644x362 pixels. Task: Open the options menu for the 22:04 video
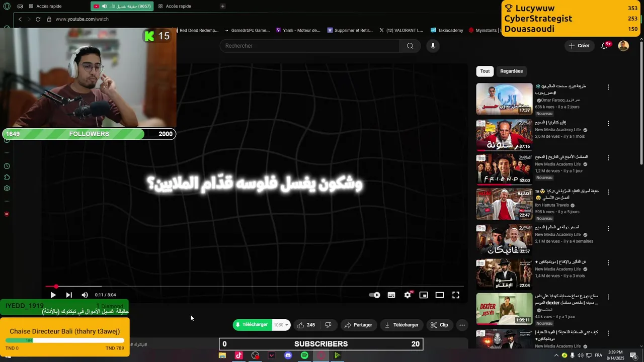click(x=608, y=262)
